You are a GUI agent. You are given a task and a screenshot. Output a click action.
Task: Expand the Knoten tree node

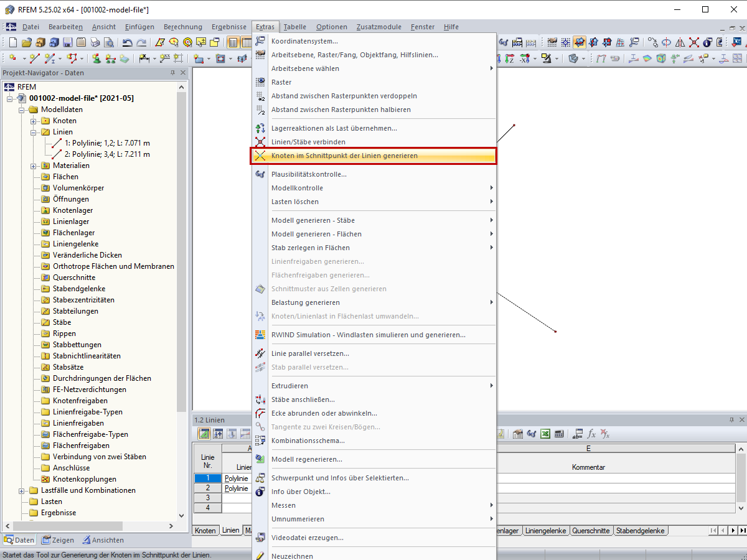click(34, 121)
